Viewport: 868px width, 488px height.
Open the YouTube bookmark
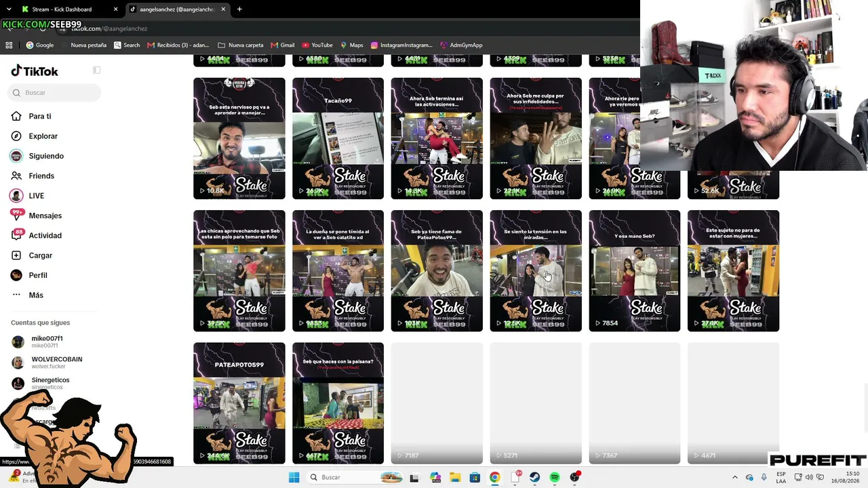(317, 45)
